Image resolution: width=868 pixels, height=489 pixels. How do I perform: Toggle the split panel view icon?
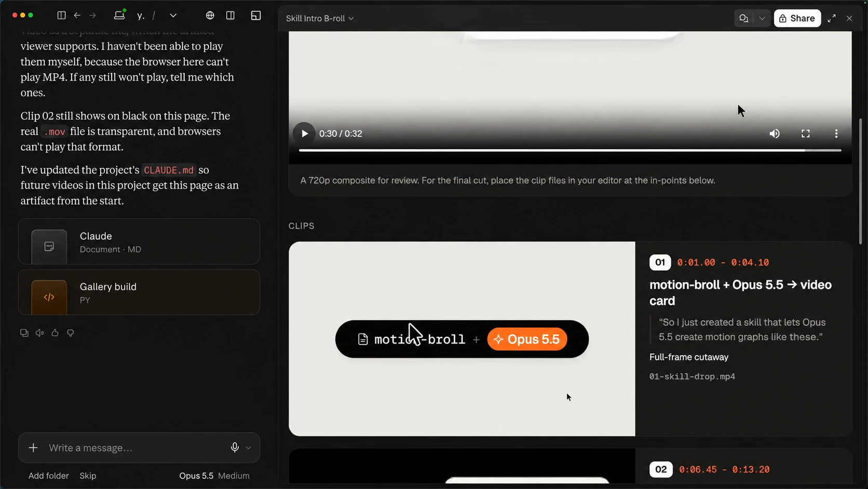(230, 16)
